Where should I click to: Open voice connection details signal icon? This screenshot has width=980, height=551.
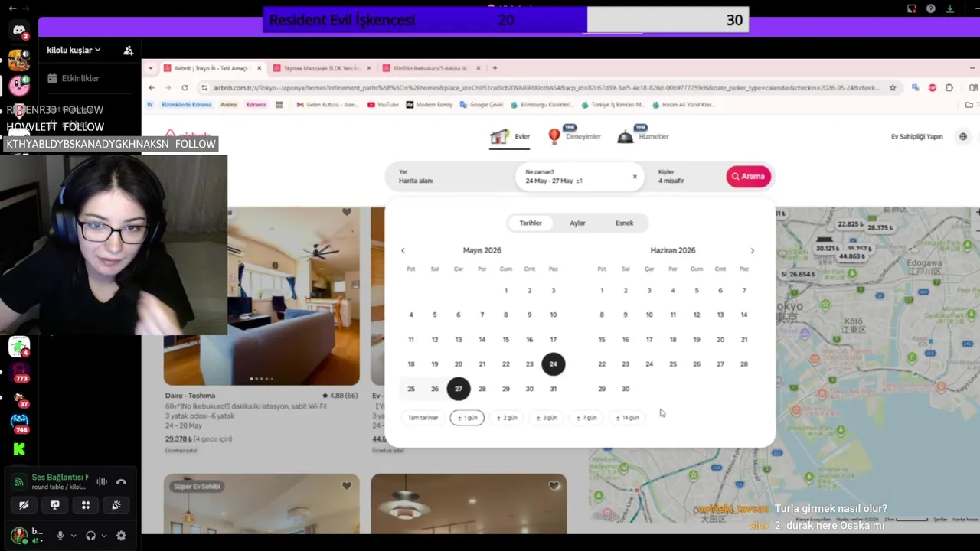pyautogui.click(x=19, y=482)
